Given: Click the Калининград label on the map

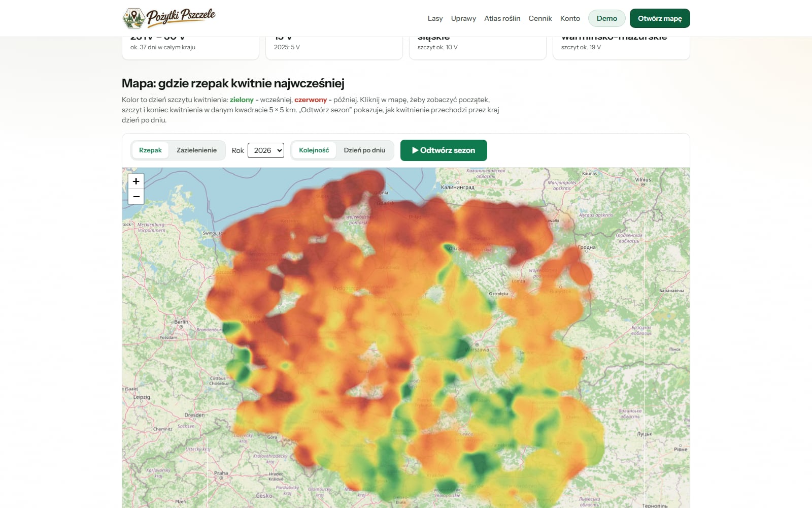Looking at the screenshot, I should [x=458, y=187].
